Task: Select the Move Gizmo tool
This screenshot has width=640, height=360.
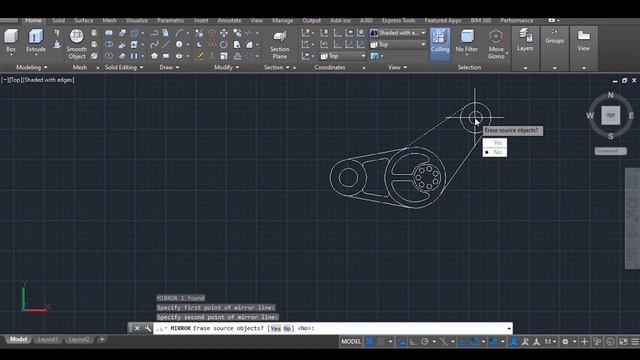Action: tap(496, 44)
